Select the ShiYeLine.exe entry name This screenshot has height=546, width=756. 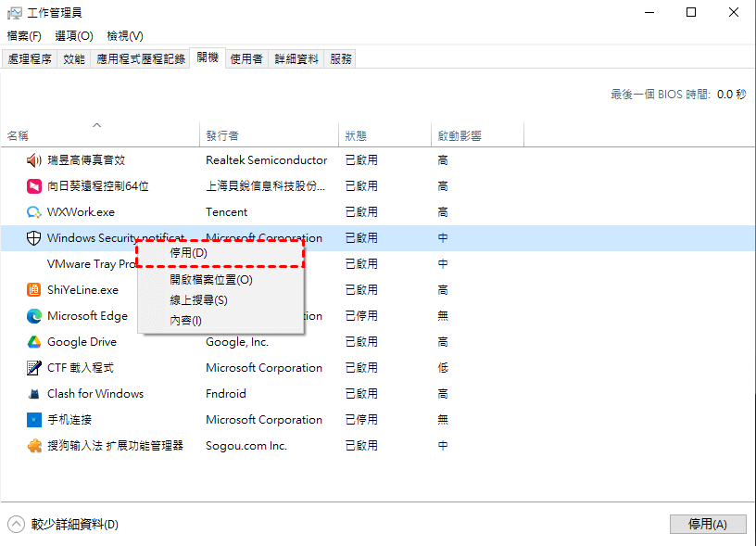83,290
